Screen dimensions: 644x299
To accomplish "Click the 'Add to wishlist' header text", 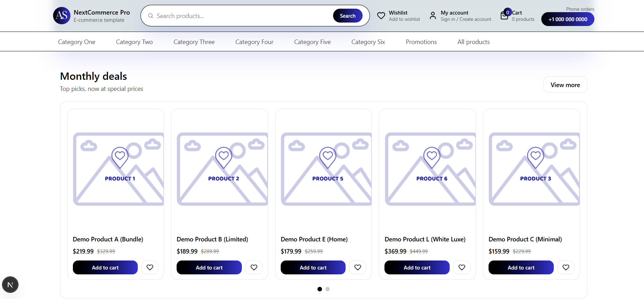I will 404,19.
